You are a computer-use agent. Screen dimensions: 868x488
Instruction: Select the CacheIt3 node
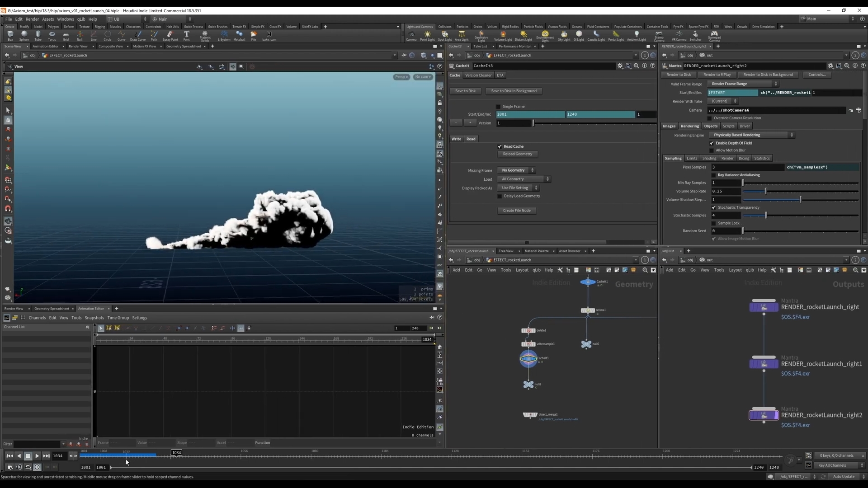coord(528,359)
